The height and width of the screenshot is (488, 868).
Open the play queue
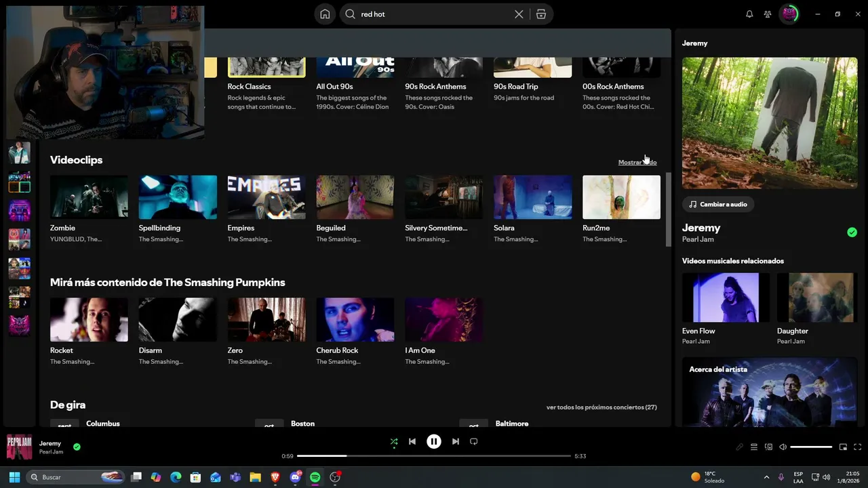click(x=753, y=447)
